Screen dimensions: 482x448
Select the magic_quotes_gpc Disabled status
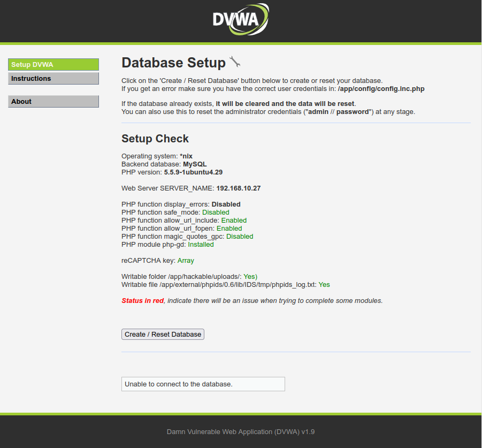(x=240, y=237)
